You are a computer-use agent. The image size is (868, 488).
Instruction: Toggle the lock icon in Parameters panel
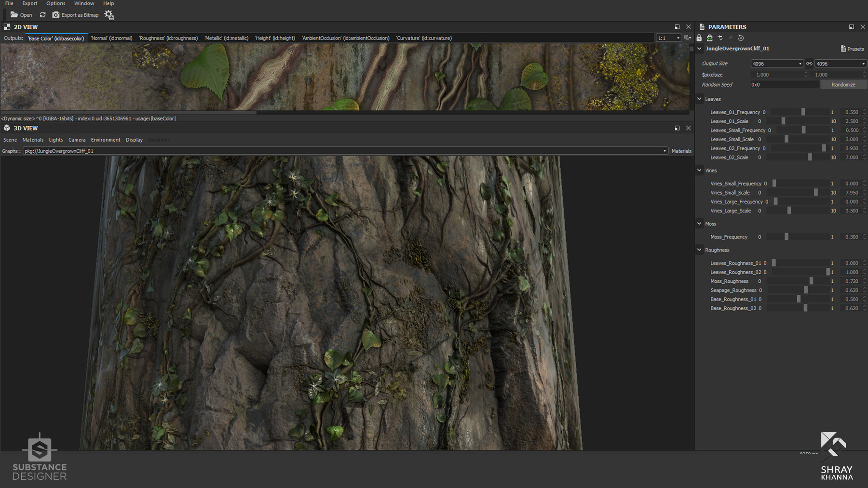pyautogui.click(x=699, y=38)
